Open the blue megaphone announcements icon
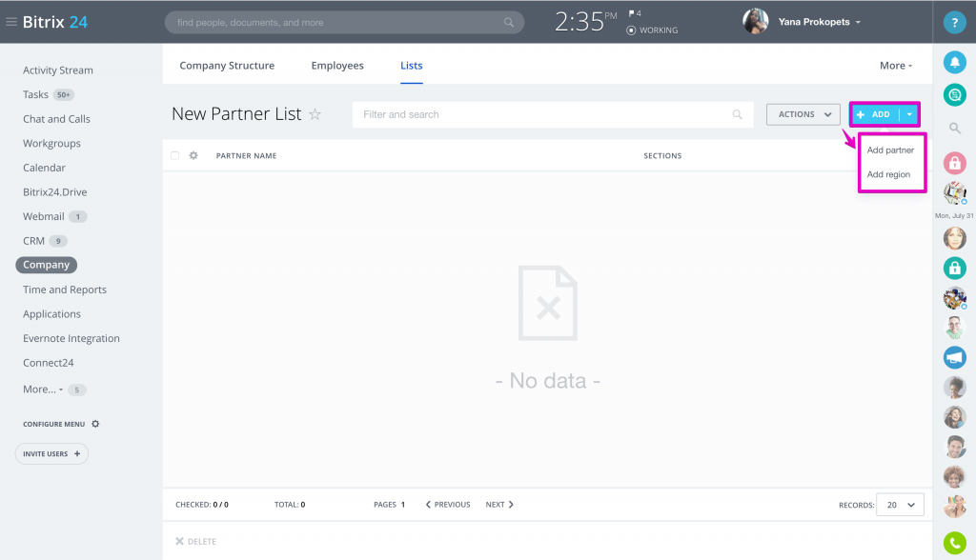This screenshot has width=976, height=560. (x=954, y=358)
